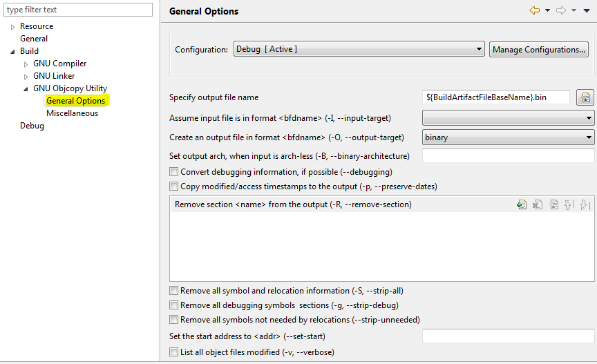This screenshot has height=364, width=597.
Task: Click the Move Down icon in remove-section list
Action: [584, 204]
